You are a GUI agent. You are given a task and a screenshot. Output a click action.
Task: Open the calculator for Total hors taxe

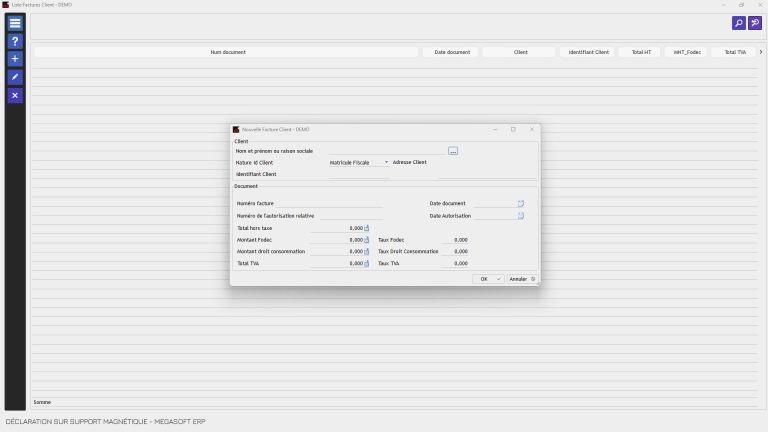coord(366,228)
